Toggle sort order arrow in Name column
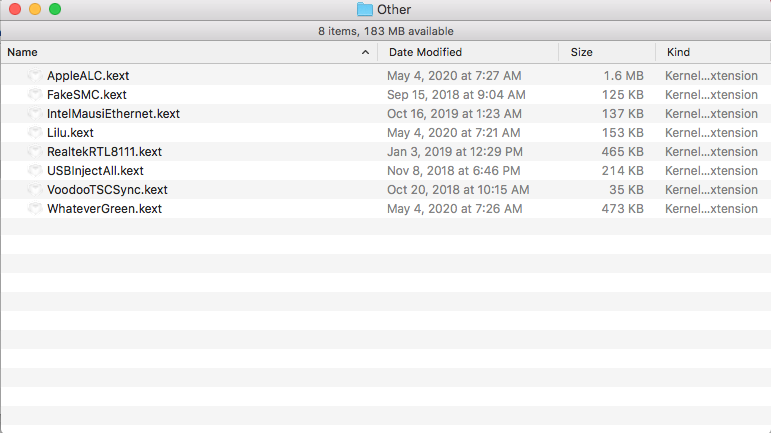Screen dimensions: 771x433 (x=365, y=52)
